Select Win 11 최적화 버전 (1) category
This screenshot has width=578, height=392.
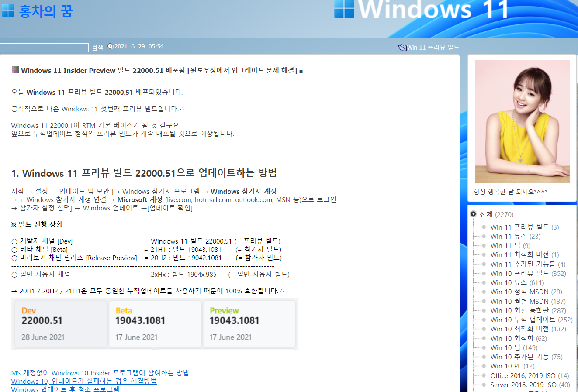(524, 254)
